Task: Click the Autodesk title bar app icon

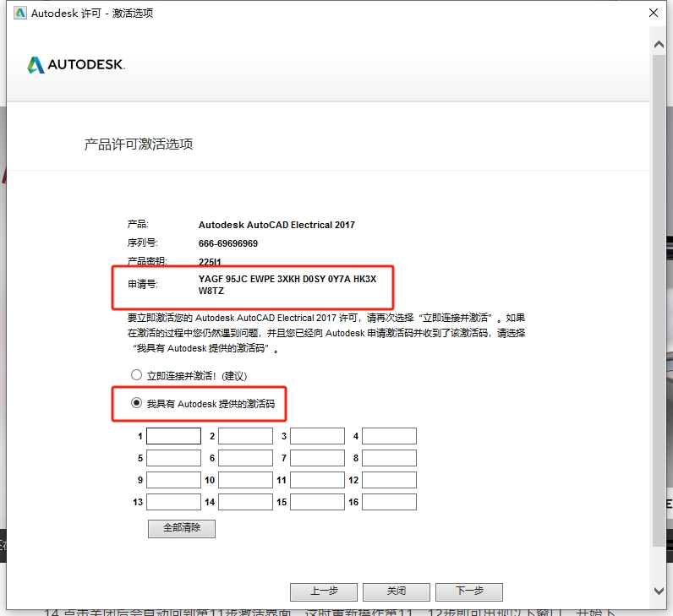Action: click(x=19, y=13)
